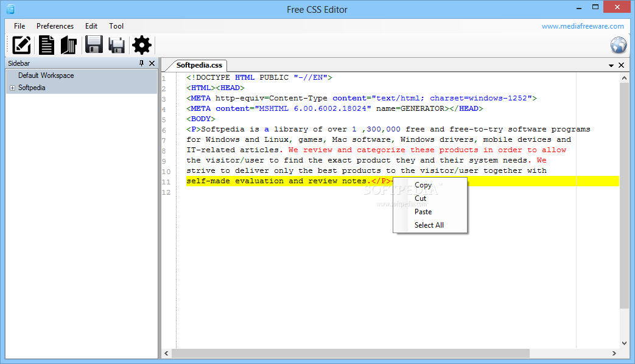Switch to the Softpedia.css tab
Viewport: 635px width, 364px height.
point(199,65)
